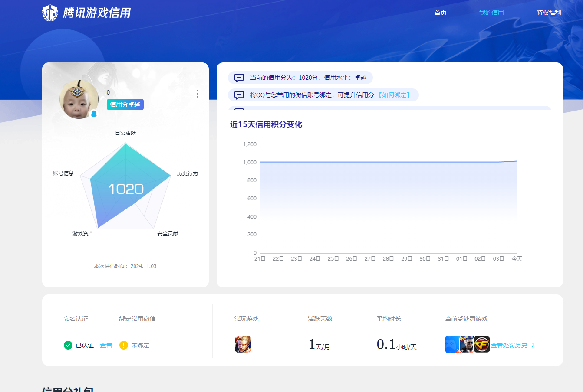Click the 28日 label on chart axis
The height and width of the screenshot is (392, 583).
pos(388,258)
